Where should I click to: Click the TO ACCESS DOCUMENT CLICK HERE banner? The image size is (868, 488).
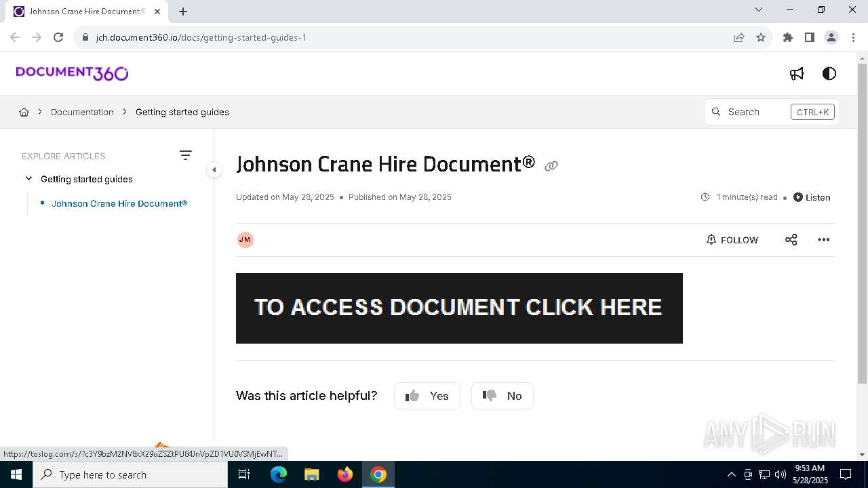pyautogui.click(x=459, y=308)
